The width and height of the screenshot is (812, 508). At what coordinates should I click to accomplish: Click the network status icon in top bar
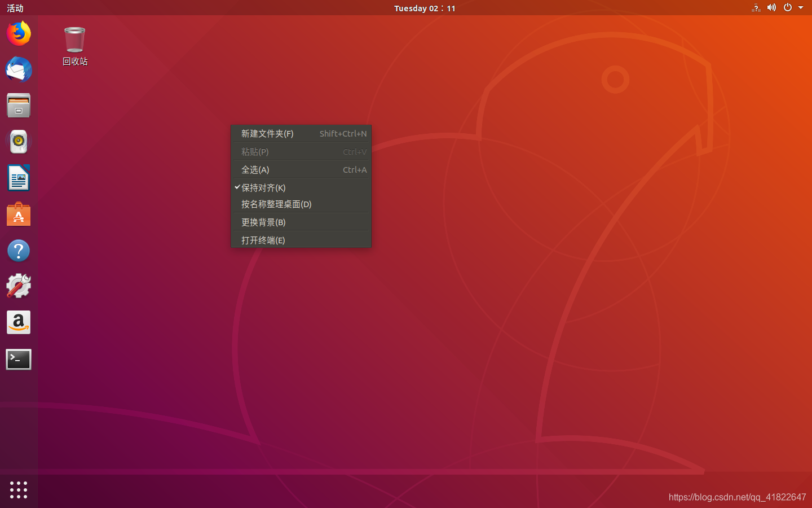pyautogui.click(x=756, y=8)
